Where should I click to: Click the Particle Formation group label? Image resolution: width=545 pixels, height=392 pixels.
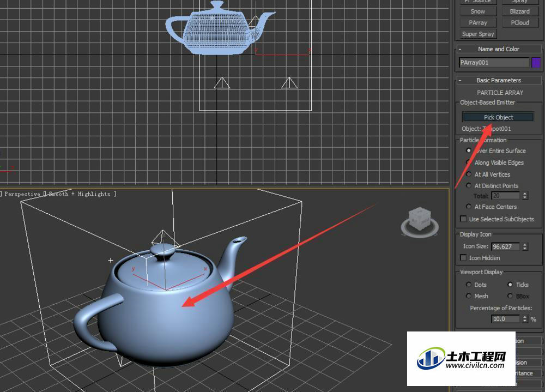click(x=483, y=140)
